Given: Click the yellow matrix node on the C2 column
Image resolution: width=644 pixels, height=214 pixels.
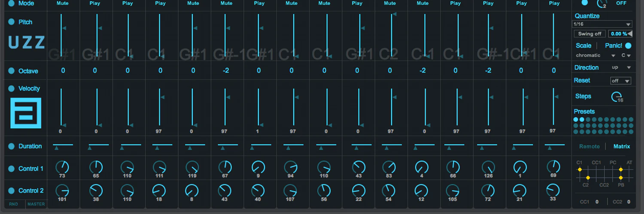Looking at the screenshot, I should click(588, 178).
